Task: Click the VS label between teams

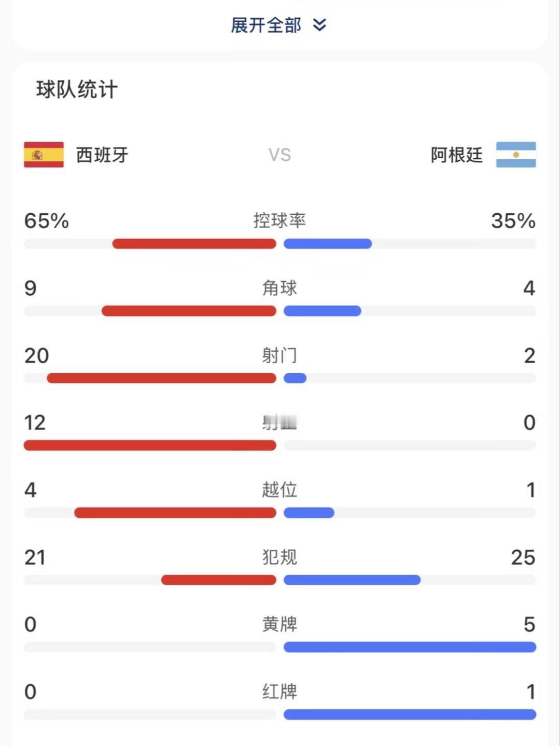Action: point(280,155)
